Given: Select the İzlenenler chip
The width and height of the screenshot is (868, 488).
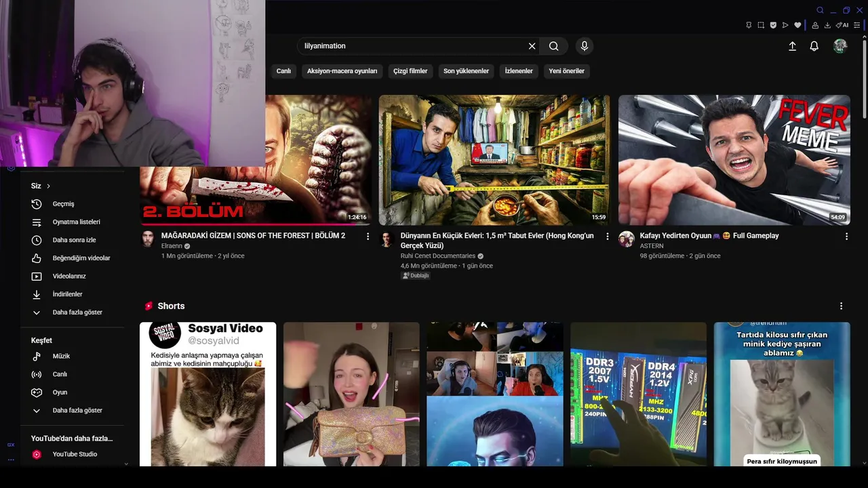Looking at the screenshot, I should (x=519, y=71).
